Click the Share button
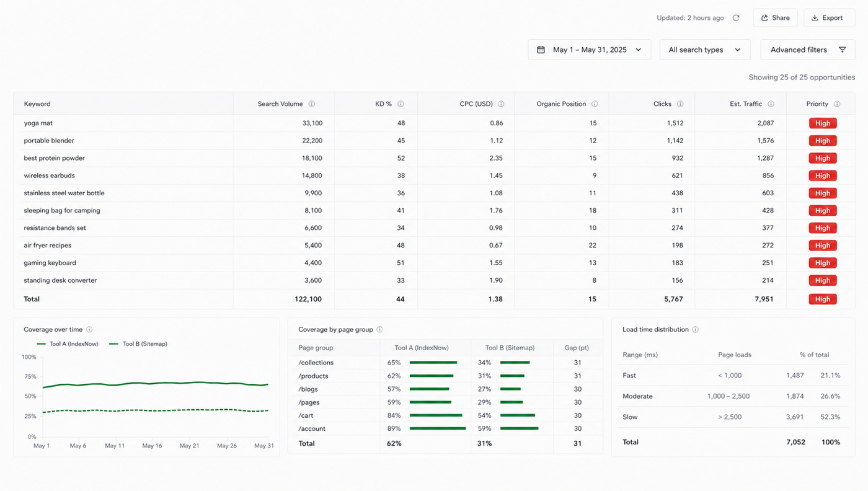 pos(776,18)
